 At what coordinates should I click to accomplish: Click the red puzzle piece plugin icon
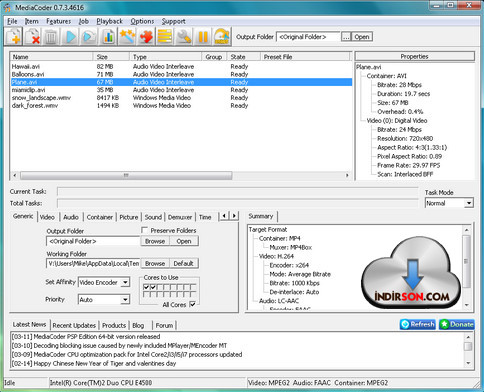tap(146, 36)
